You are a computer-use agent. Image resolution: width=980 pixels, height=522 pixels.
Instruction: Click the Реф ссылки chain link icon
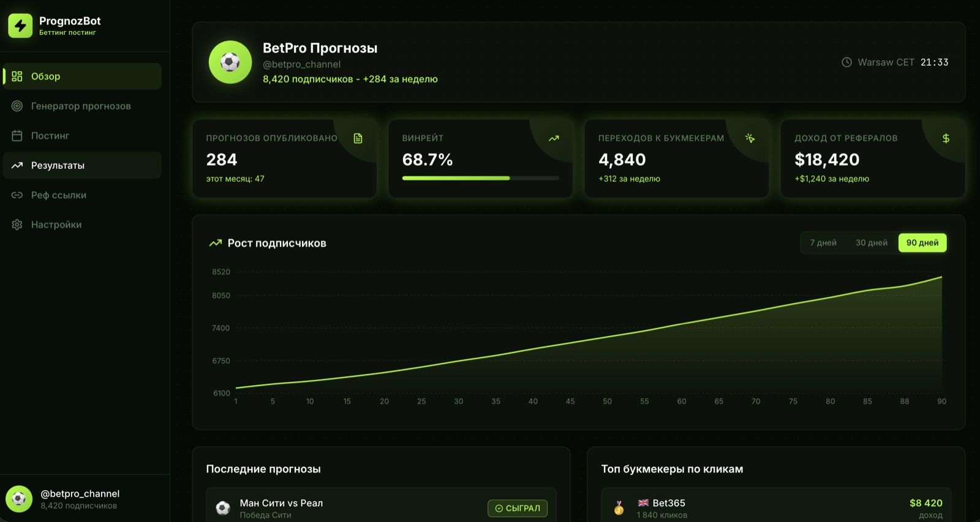[17, 195]
